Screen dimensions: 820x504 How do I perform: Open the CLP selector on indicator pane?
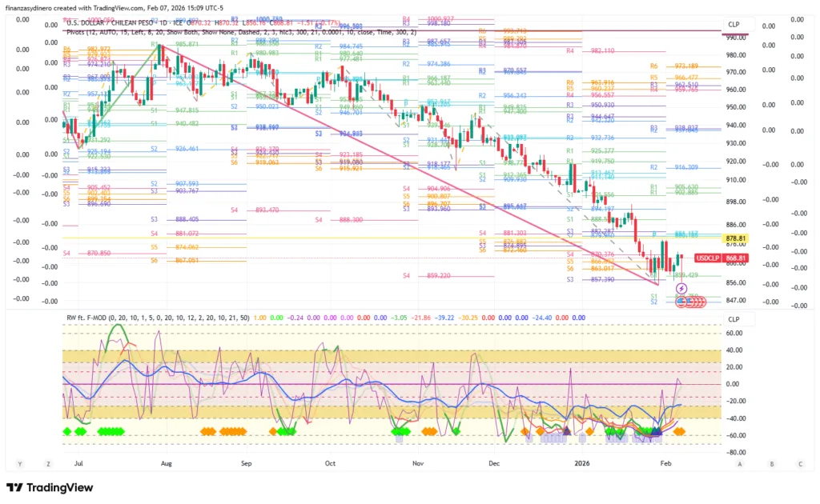tap(735, 318)
